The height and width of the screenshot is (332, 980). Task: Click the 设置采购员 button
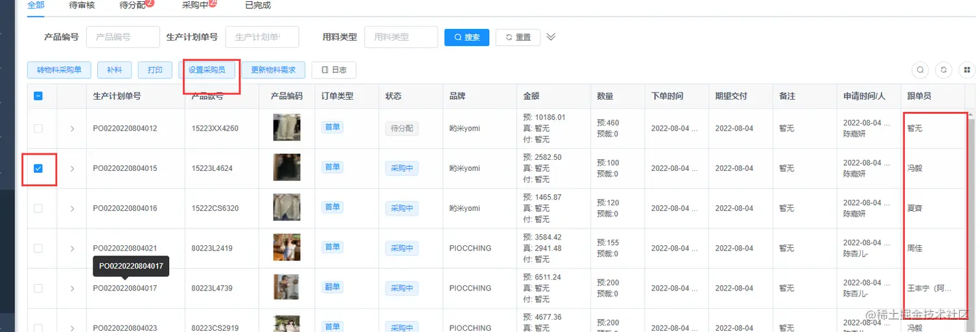pos(207,70)
